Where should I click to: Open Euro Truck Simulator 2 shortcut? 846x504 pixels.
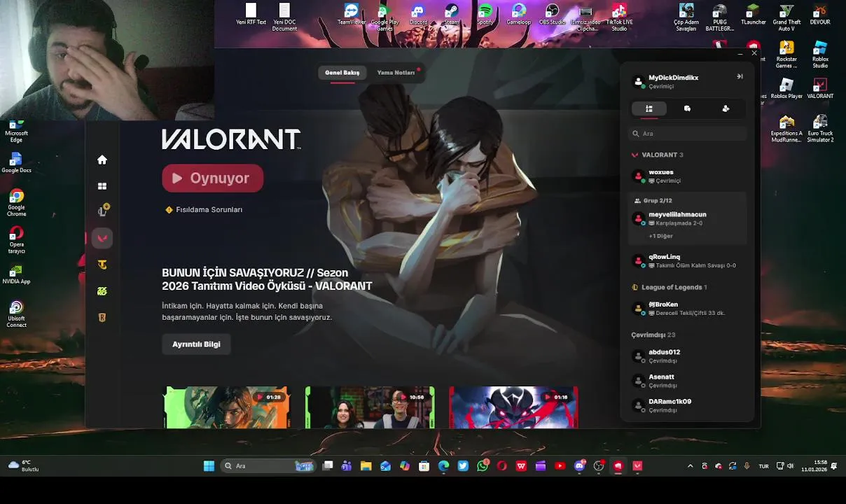[x=820, y=128]
